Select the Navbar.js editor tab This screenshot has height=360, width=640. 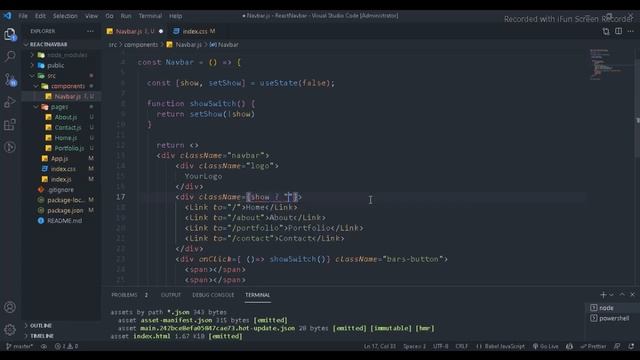135,31
